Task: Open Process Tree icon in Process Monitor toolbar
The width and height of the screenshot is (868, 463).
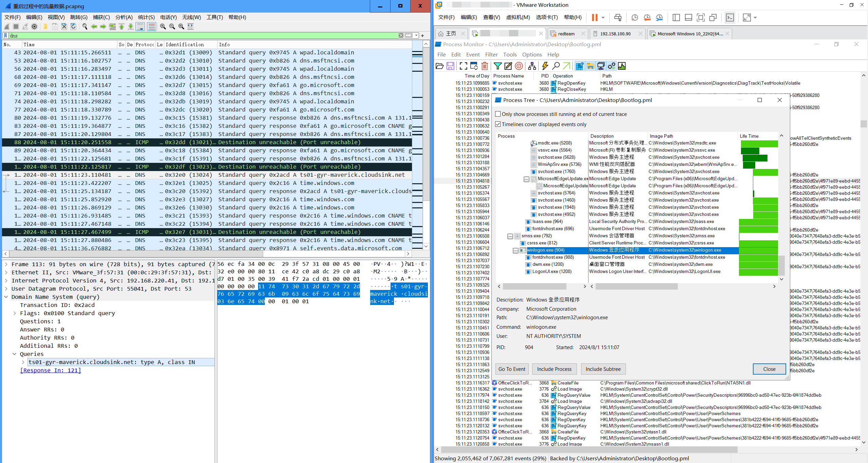Action: coord(532,66)
